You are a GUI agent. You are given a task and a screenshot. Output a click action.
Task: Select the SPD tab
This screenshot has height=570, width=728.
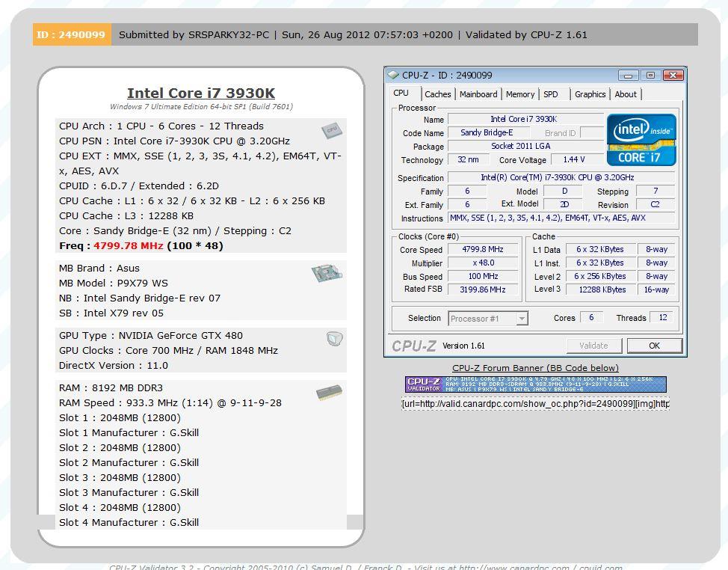click(x=551, y=94)
